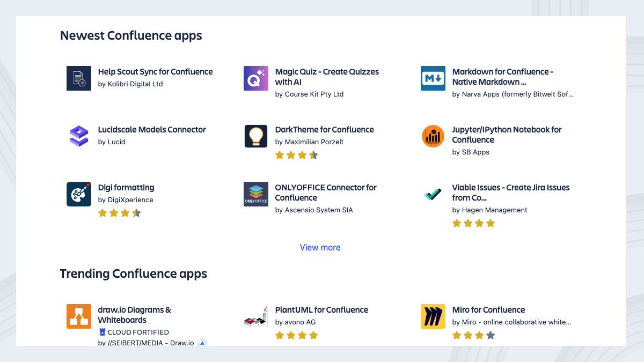644x362 pixels.
Task: Click vendor text by avono AG
Action: click(x=295, y=322)
